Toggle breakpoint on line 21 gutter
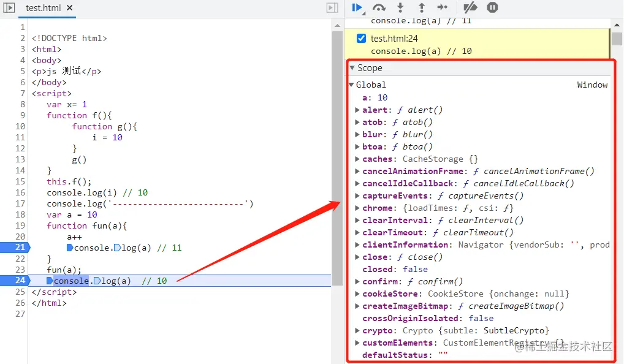 coord(15,248)
